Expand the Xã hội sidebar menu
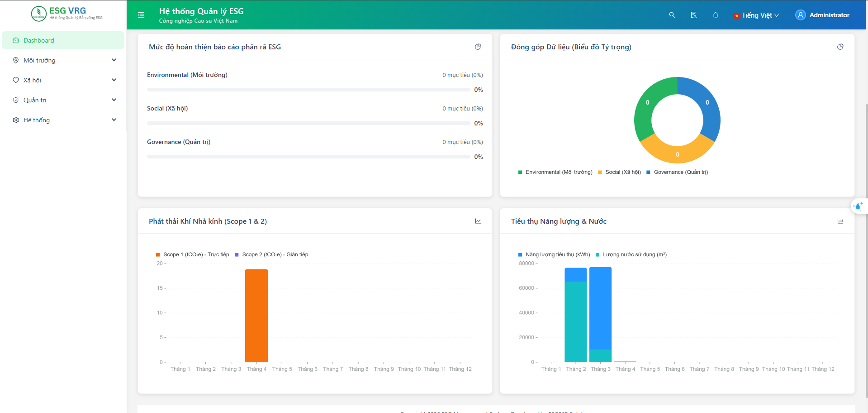The height and width of the screenshot is (413, 868). [x=63, y=80]
